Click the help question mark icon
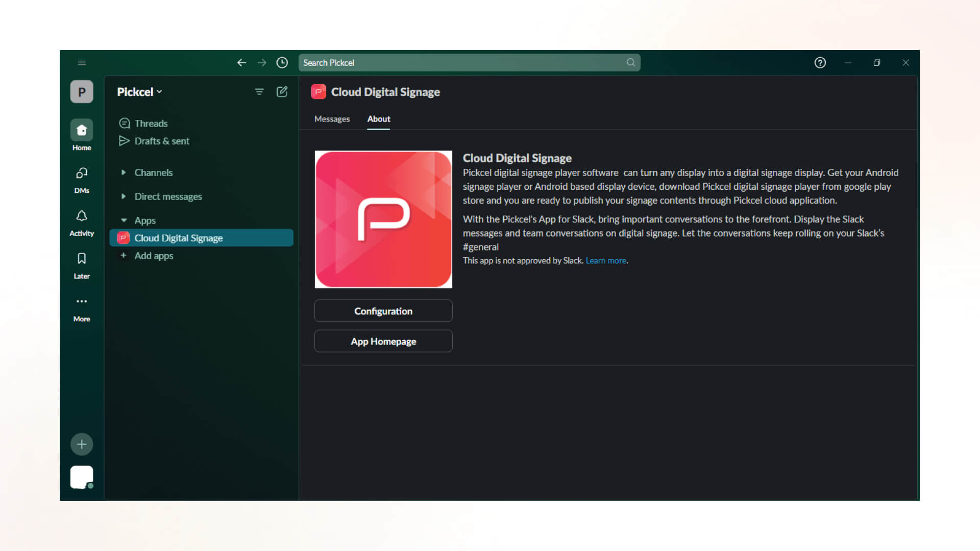The width and height of the screenshot is (980, 551). click(x=820, y=62)
